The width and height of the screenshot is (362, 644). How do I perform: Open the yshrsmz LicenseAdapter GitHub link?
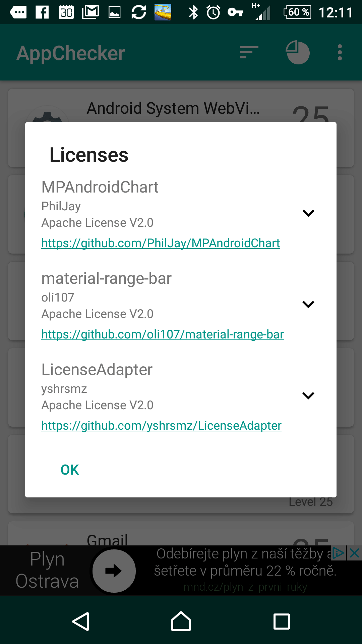pos(161,426)
